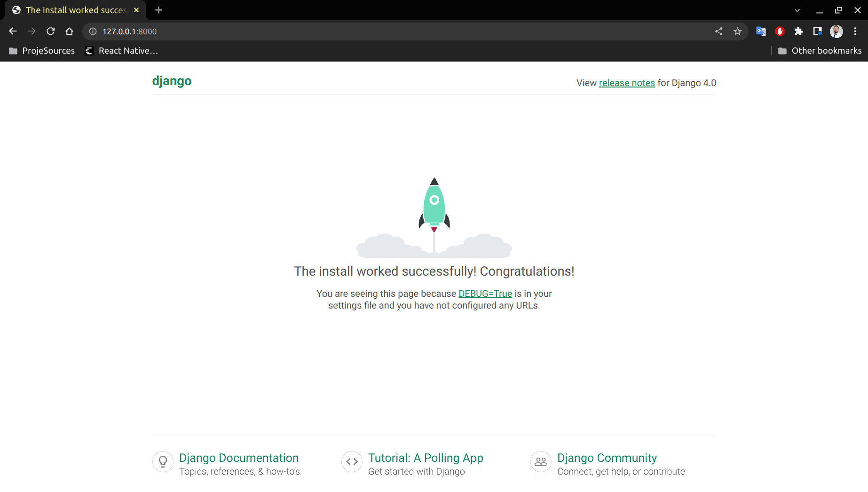Image resolution: width=868 pixels, height=492 pixels.
Task: Open the Chrome three-dot menu
Action: (855, 32)
